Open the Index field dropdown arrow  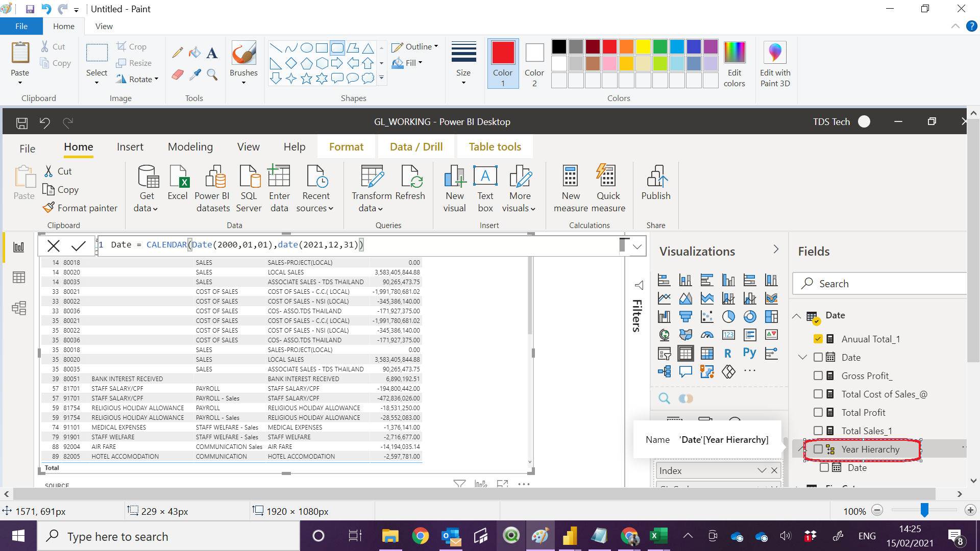coord(762,470)
